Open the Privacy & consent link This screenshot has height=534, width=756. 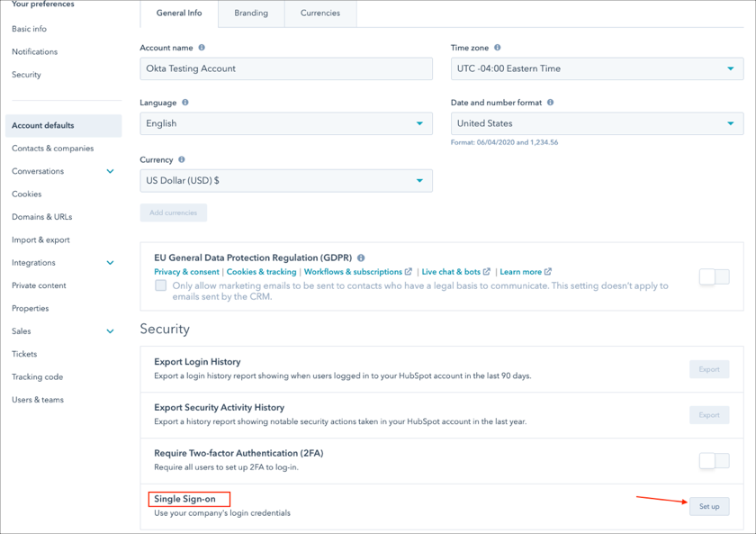186,272
